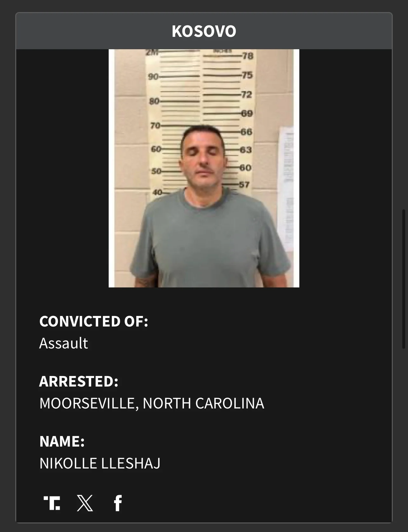Viewport: 408px width, 532px height.
Task: Click the CONVICTED OF: label
Action: (94, 321)
